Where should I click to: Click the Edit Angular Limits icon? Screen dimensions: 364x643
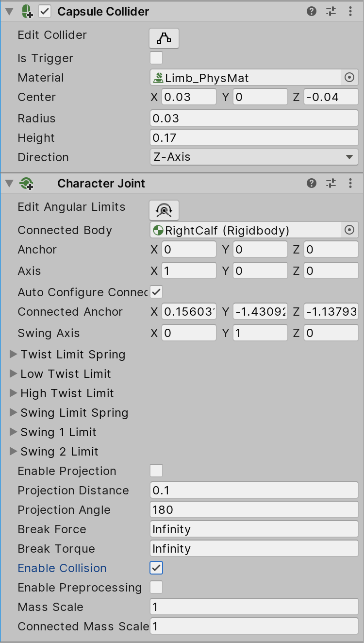click(164, 210)
